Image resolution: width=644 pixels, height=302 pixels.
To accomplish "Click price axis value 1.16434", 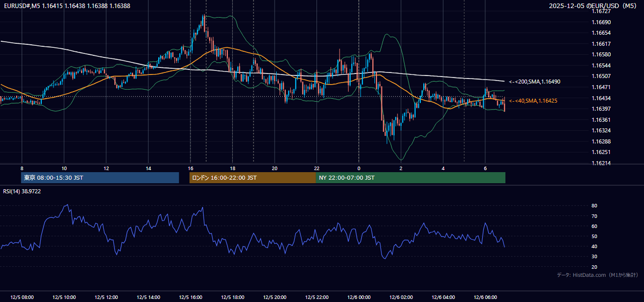I will [x=602, y=98].
